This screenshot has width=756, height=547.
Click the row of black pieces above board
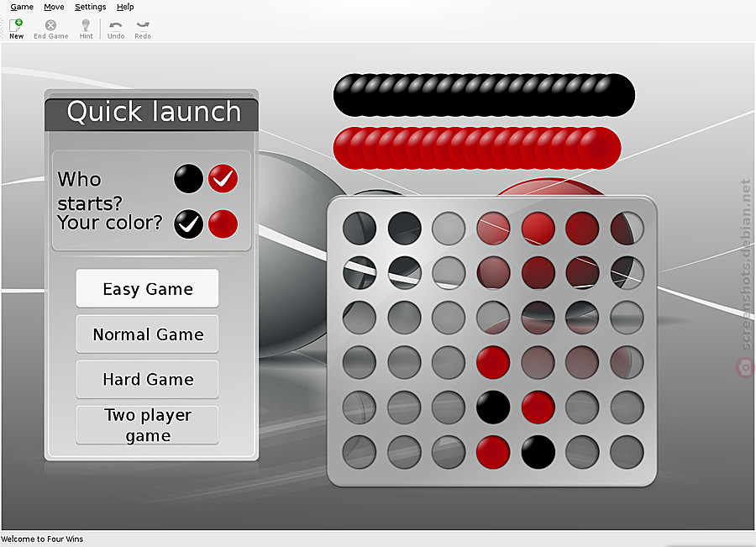click(x=484, y=95)
